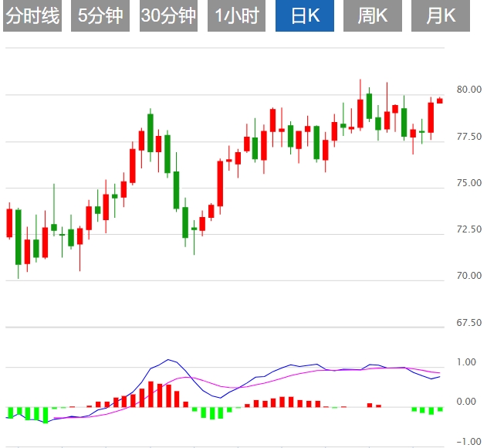The width and height of the screenshot is (487, 448).
Task: Click the 80.00 price axis label
Action: pos(468,90)
